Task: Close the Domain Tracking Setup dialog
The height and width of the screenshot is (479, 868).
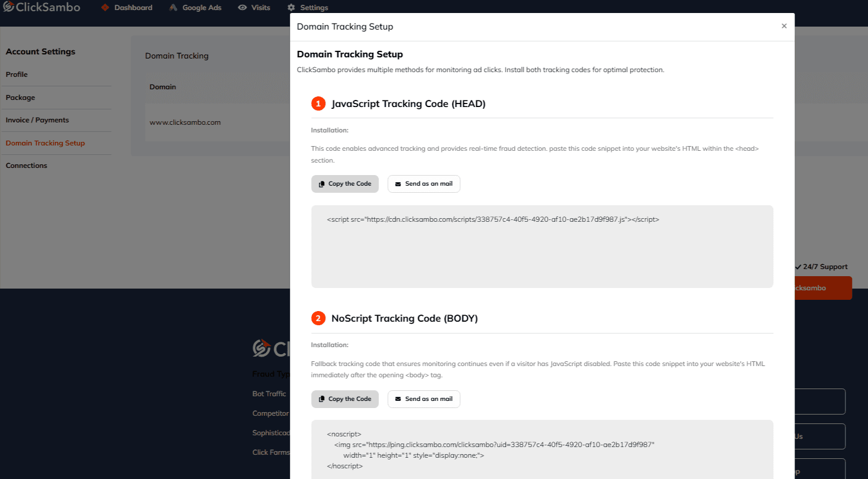Action: click(x=784, y=26)
